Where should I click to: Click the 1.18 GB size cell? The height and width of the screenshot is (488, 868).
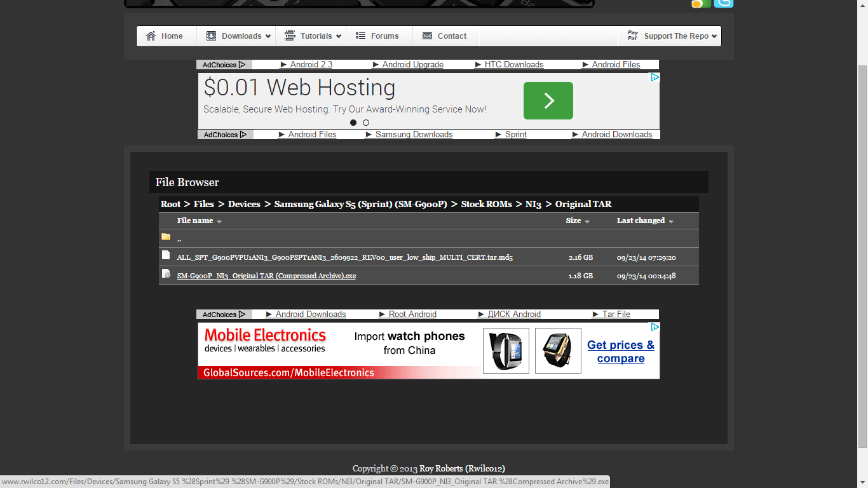pos(581,276)
